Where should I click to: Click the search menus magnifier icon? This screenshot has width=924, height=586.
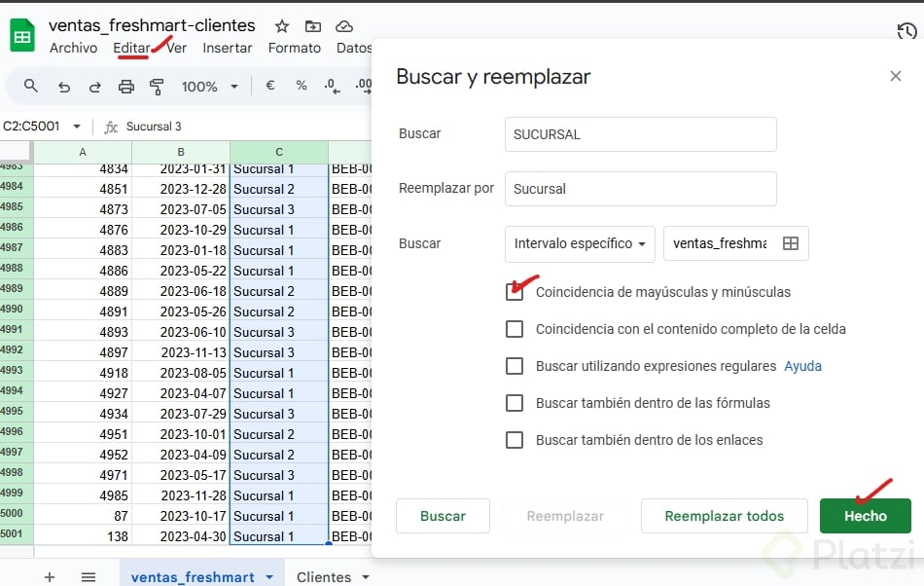(31, 86)
